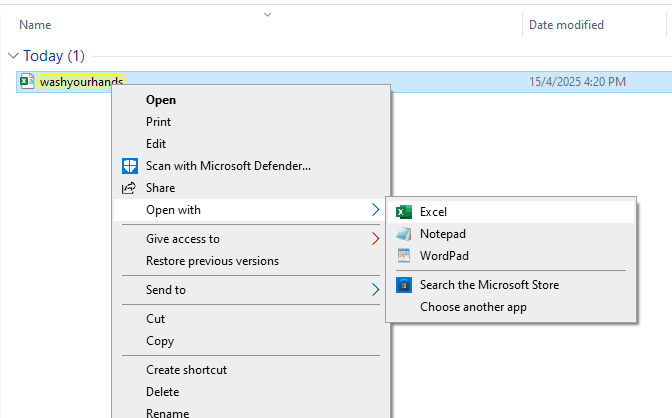Click the Name column sort chevron

click(267, 15)
